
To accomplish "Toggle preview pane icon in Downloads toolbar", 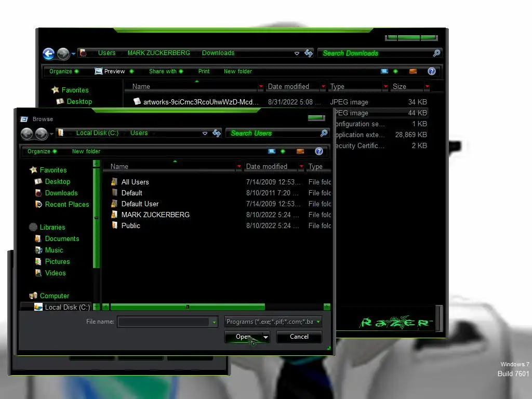I will point(413,71).
